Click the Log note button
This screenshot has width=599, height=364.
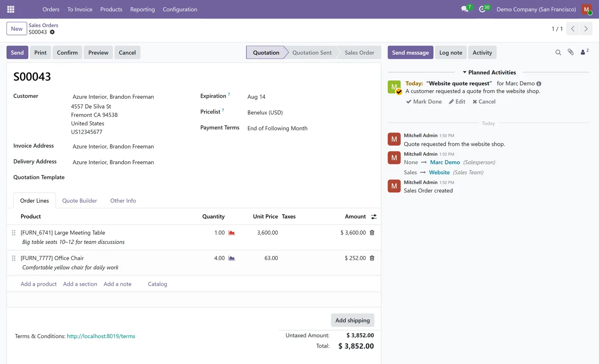coord(451,53)
